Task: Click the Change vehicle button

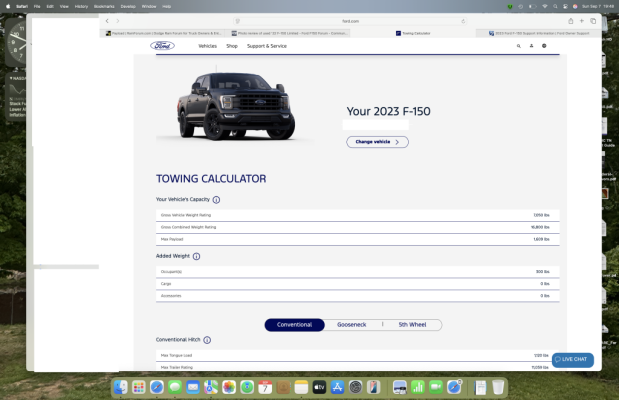Action: 377,142
